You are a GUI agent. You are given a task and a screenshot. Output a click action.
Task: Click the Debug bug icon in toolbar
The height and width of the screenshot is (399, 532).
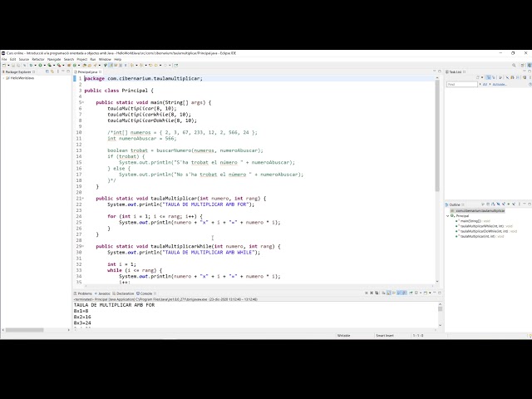[x=31, y=65]
